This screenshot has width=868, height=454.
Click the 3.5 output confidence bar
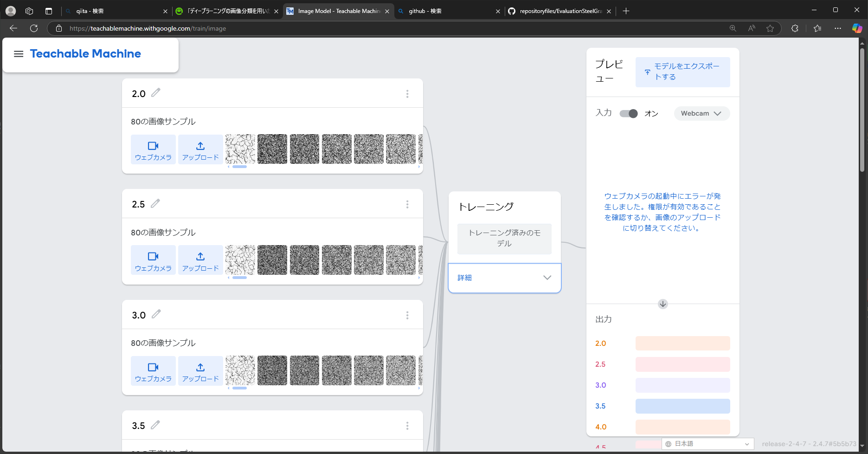pos(682,406)
